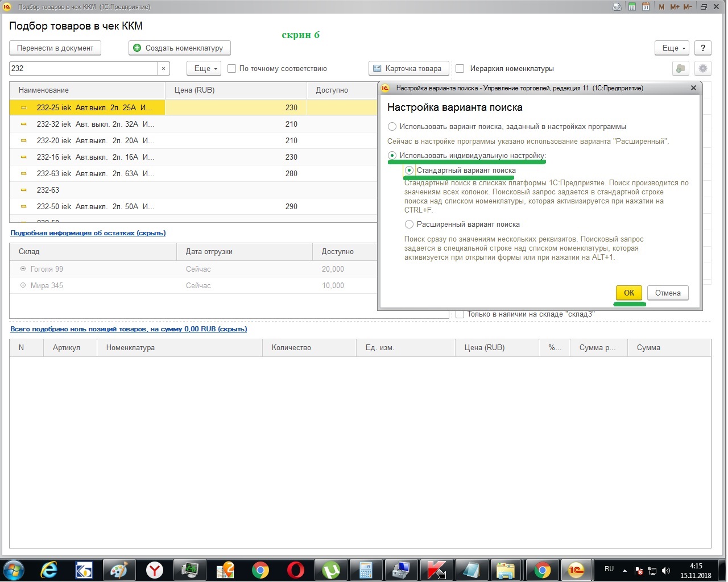Click 'Подробная информация об остатках (скрыть)' link
728x582 pixels.
tap(88, 233)
